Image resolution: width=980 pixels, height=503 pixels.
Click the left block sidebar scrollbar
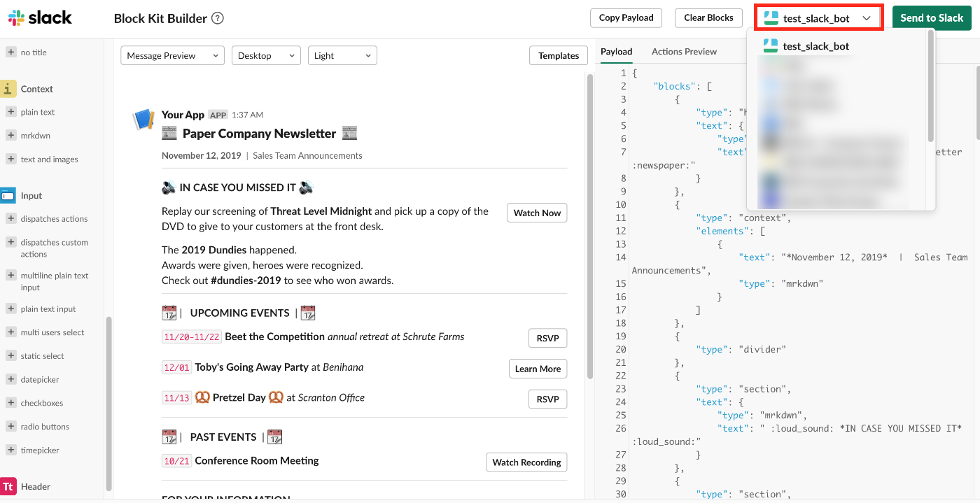[x=108, y=404]
